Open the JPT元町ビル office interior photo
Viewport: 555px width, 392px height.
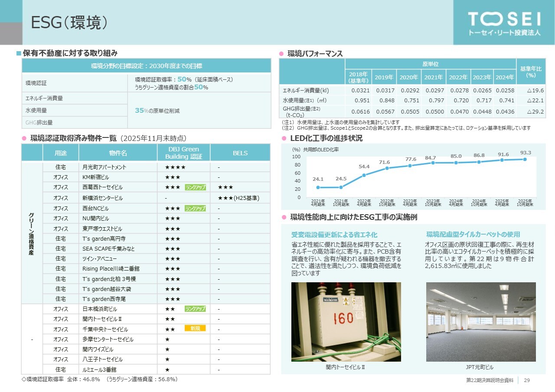[x=481, y=322]
